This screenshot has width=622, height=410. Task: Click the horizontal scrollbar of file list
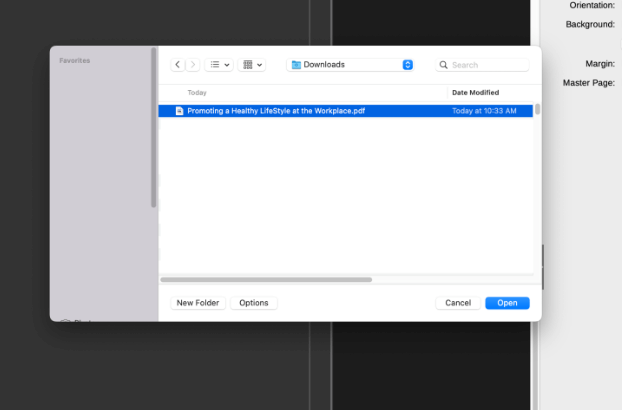click(x=266, y=280)
